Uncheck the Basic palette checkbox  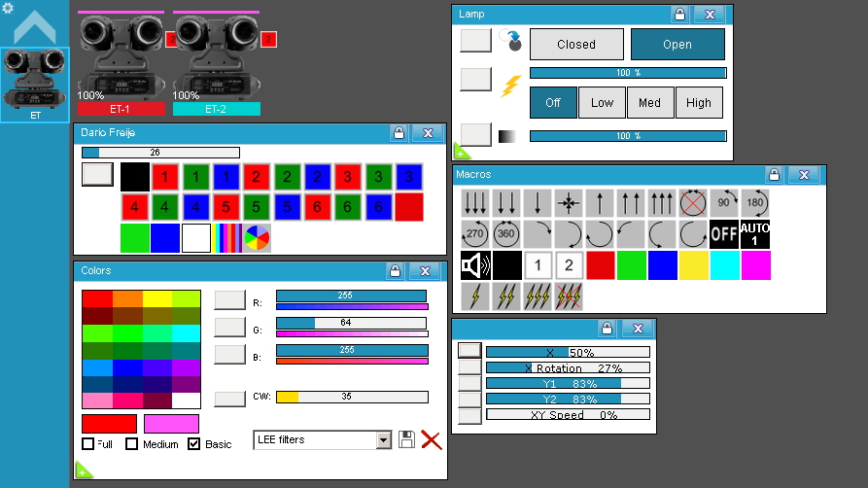[193, 443]
